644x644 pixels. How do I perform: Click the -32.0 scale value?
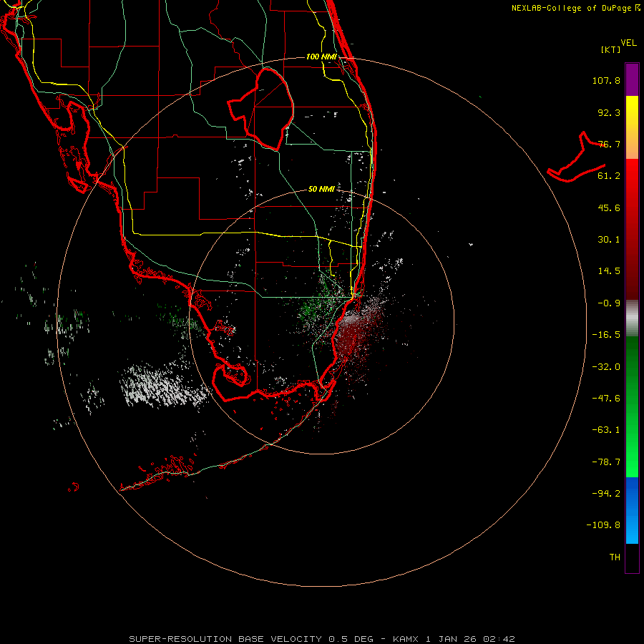coord(606,367)
